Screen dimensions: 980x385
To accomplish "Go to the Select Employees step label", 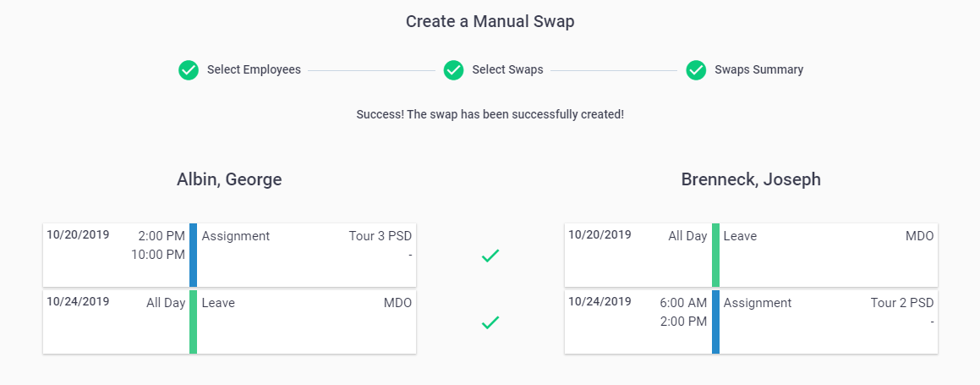I will [254, 70].
